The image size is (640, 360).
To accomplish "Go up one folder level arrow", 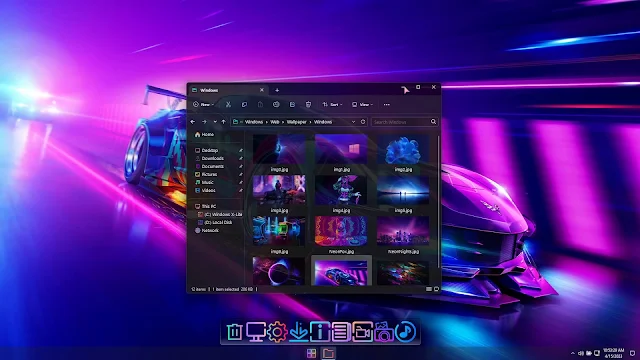I will click(x=223, y=122).
